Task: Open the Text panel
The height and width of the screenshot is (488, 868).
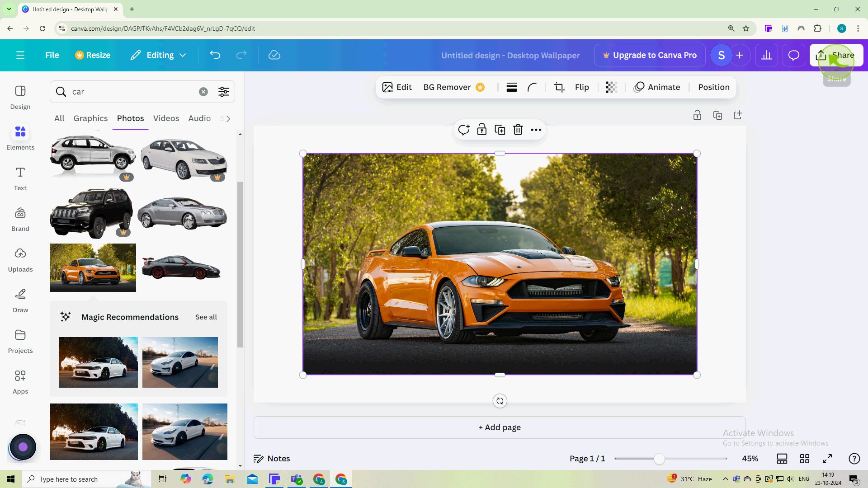Action: (20, 179)
